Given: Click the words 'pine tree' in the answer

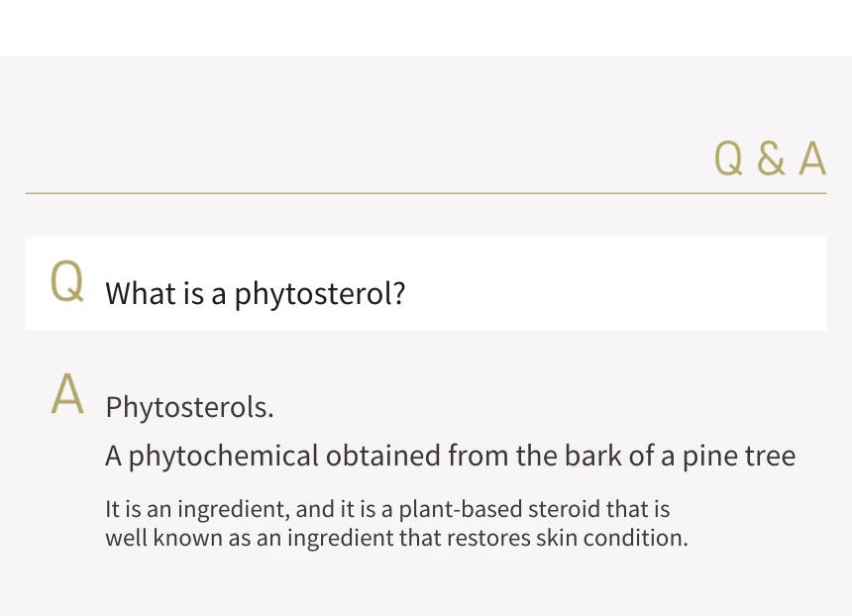Looking at the screenshot, I should point(738,457).
